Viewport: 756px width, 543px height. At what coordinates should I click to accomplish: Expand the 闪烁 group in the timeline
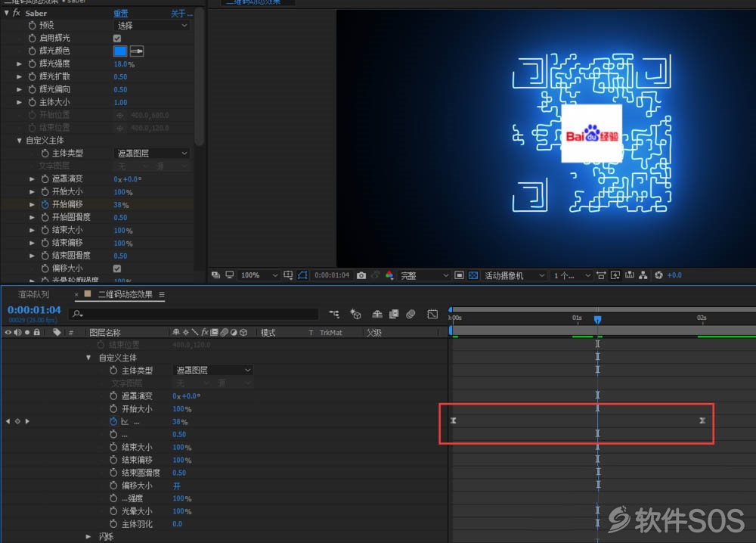[x=88, y=536]
